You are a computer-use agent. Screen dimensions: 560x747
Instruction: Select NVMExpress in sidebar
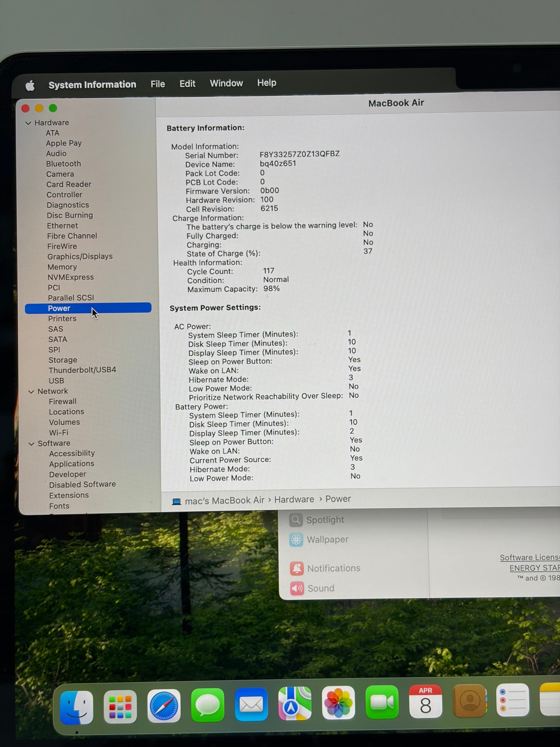tap(71, 277)
